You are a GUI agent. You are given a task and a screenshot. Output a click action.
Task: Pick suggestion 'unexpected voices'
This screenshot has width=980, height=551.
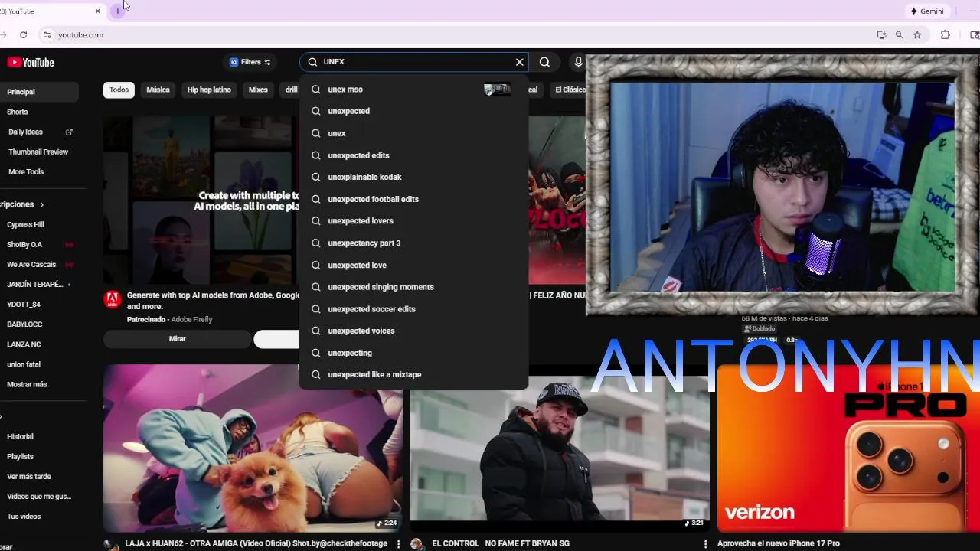(x=413, y=331)
